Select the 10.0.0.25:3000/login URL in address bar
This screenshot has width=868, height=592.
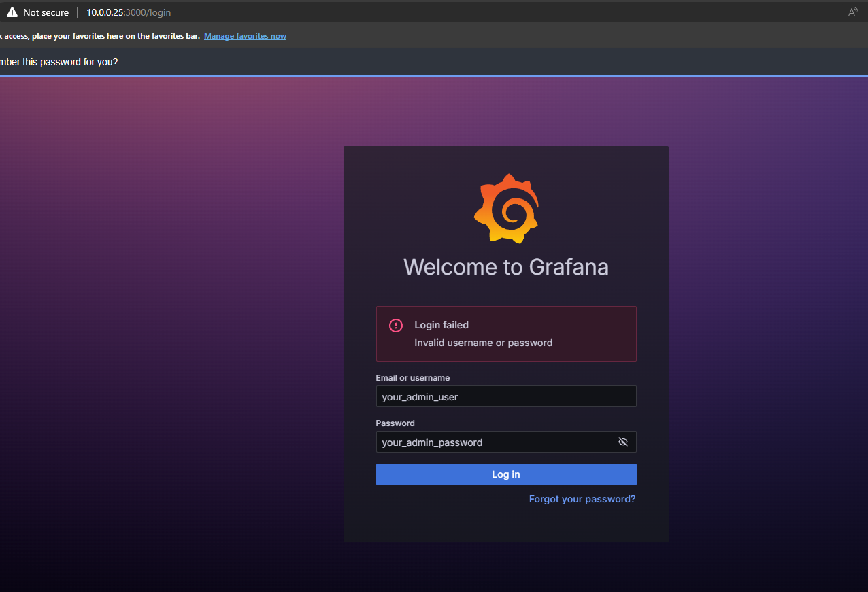tap(129, 12)
